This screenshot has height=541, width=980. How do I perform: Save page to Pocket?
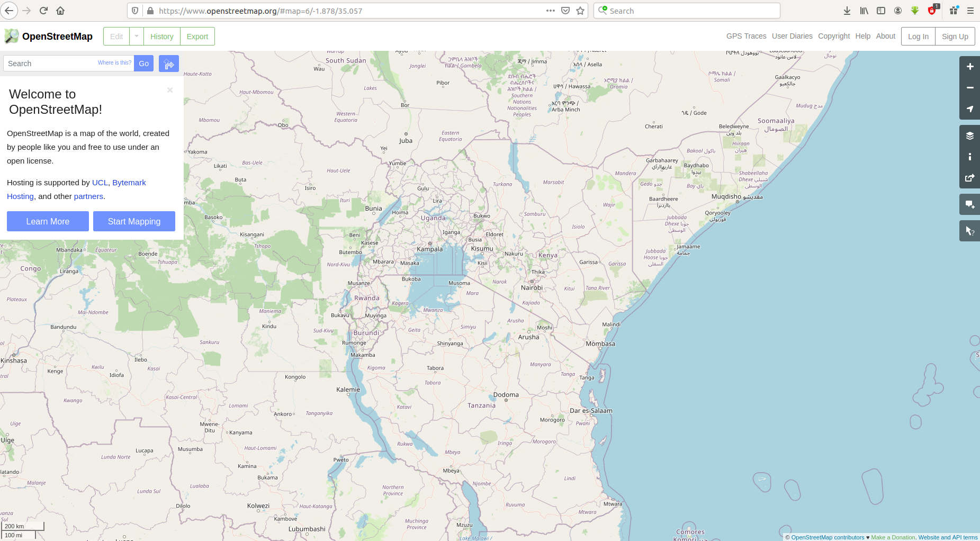[x=565, y=11]
